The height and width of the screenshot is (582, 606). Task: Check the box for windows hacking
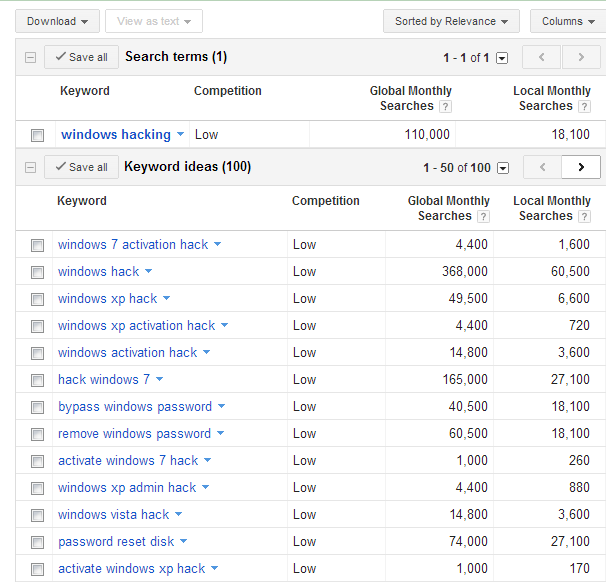(37, 135)
